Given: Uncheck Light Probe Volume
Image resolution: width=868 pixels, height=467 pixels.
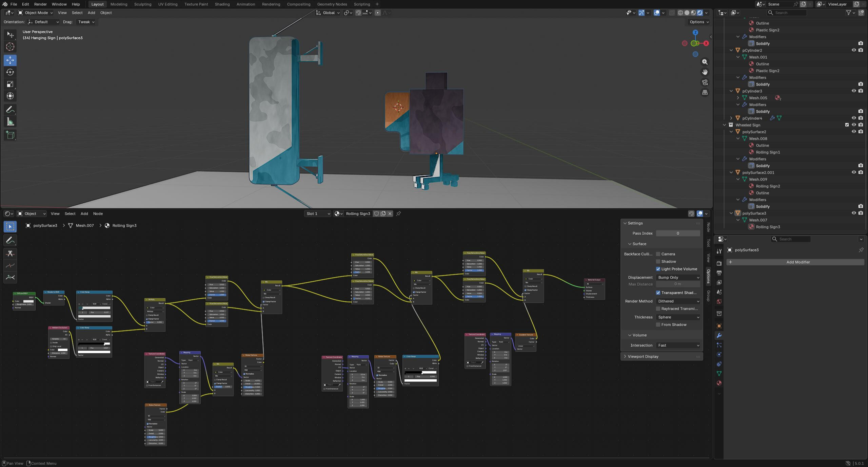Looking at the screenshot, I should point(658,269).
